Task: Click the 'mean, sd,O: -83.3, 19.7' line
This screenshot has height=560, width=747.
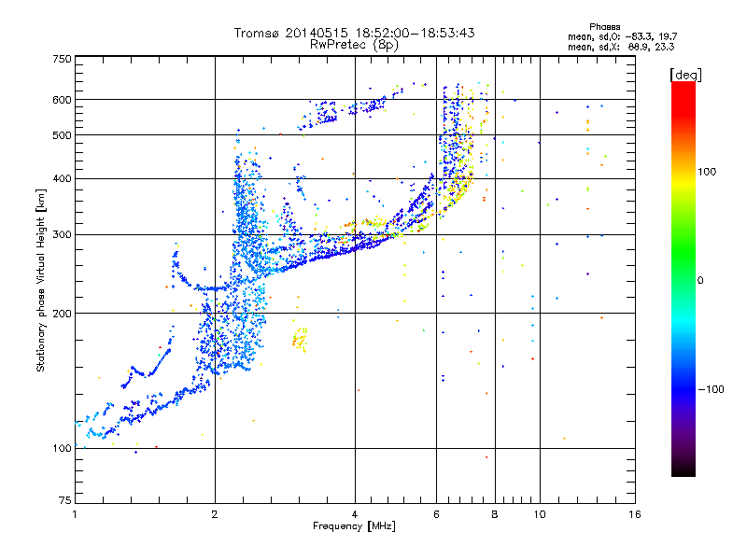Action: (622, 36)
